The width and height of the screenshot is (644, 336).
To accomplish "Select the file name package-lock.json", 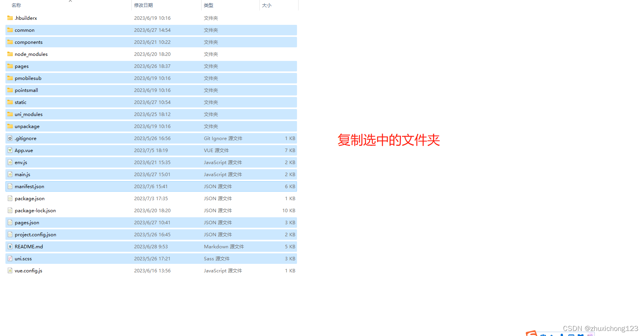I will [x=35, y=210].
